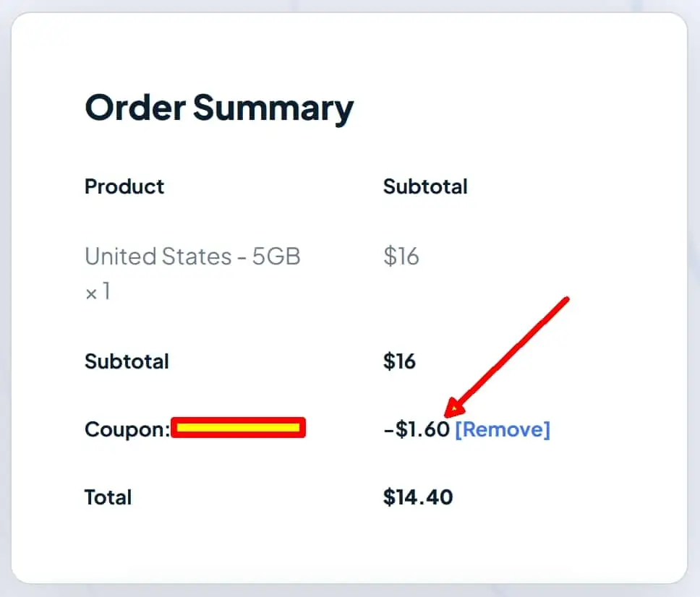Click the Coupon: label
The image size is (700, 597).
tap(127, 429)
